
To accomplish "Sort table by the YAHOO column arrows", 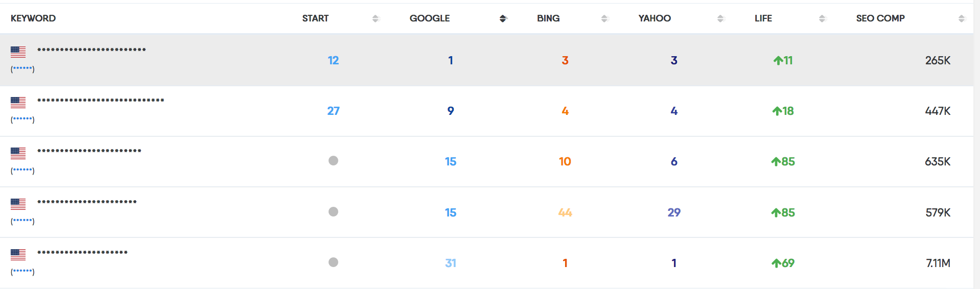I will [x=720, y=18].
